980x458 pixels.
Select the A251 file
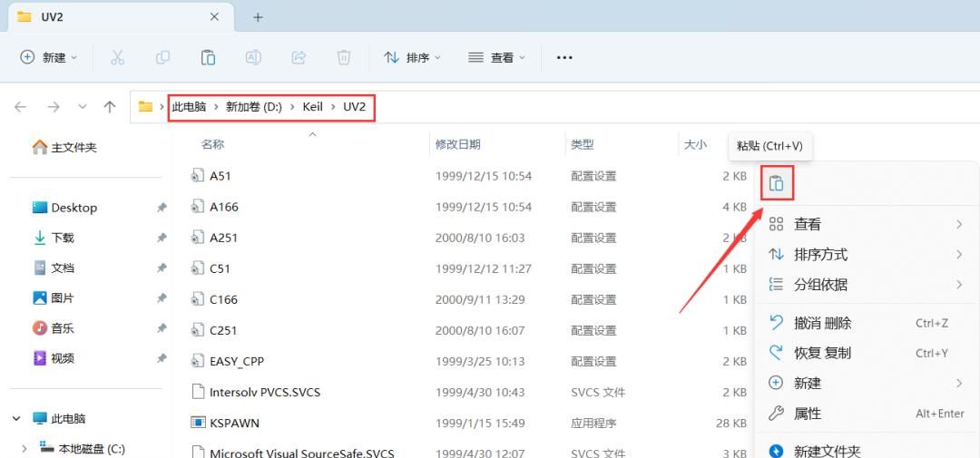coord(224,238)
